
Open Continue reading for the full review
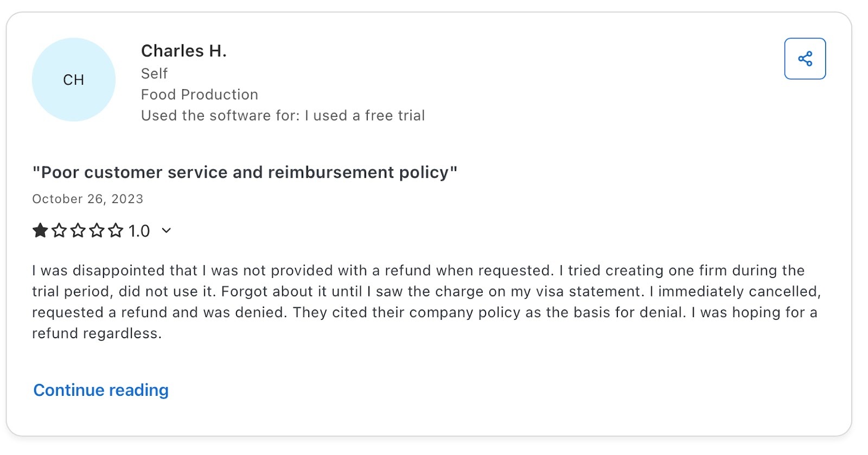[100, 390]
